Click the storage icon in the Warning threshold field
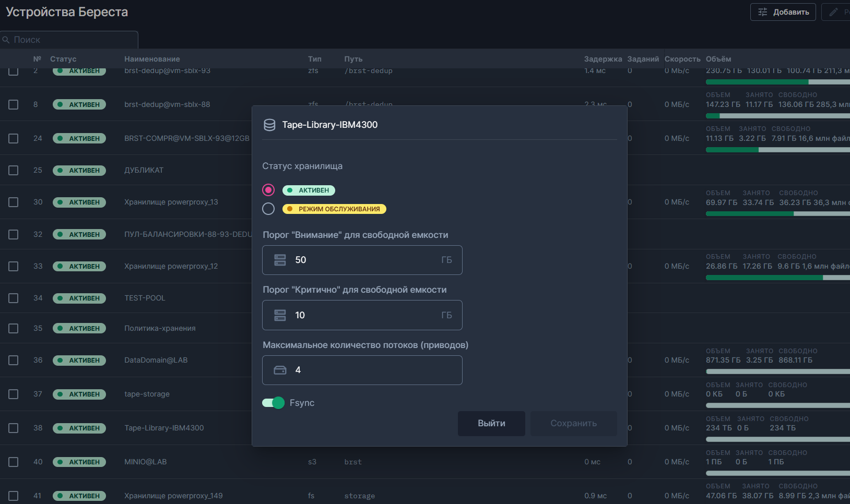The image size is (850, 504). click(x=280, y=260)
